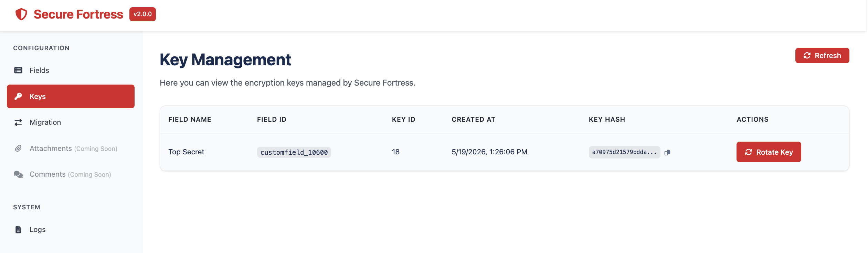Click the Secure Fortress title text
The width and height of the screenshot is (868, 253).
(x=78, y=14)
